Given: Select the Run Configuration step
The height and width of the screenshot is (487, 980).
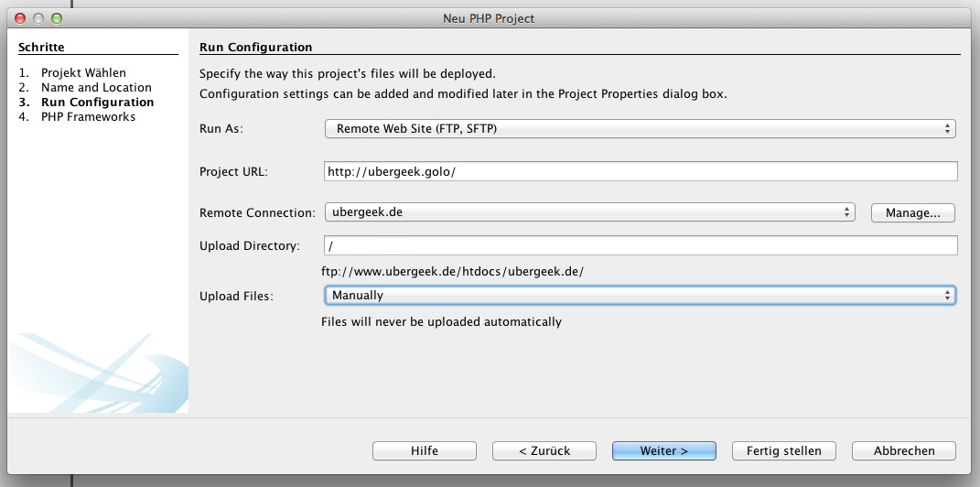Looking at the screenshot, I should click(x=98, y=102).
